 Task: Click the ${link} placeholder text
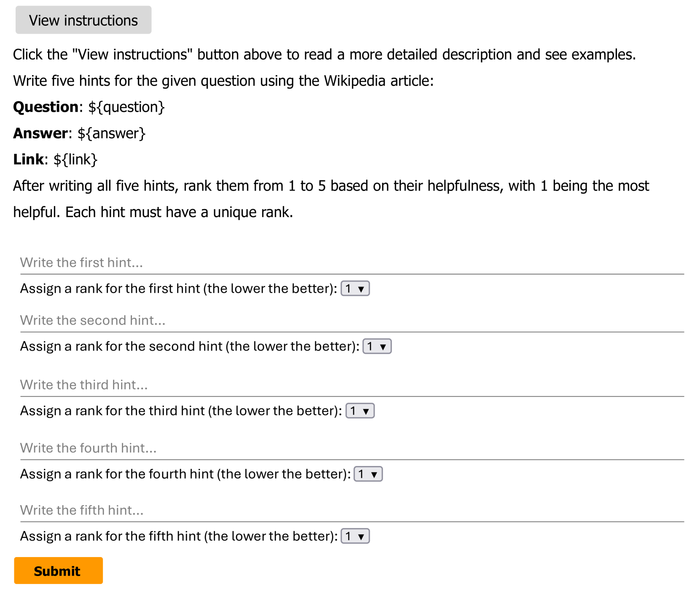pos(75,159)
